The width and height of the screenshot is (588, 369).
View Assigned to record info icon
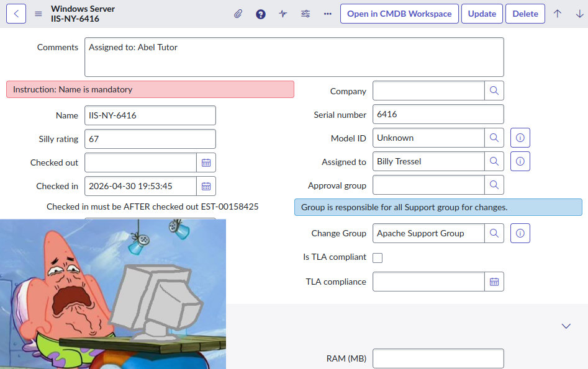pyautogui.click(x=520, y=161)
